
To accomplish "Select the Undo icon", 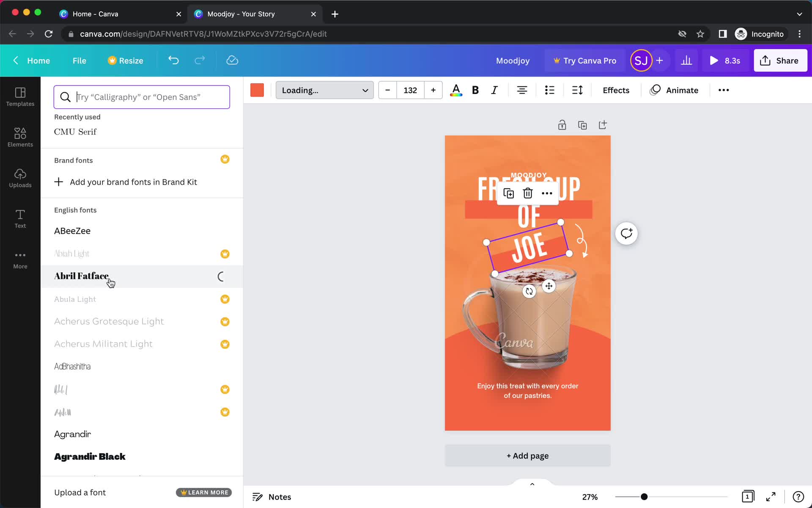I will pyautogui.click(x=173, y=60).
